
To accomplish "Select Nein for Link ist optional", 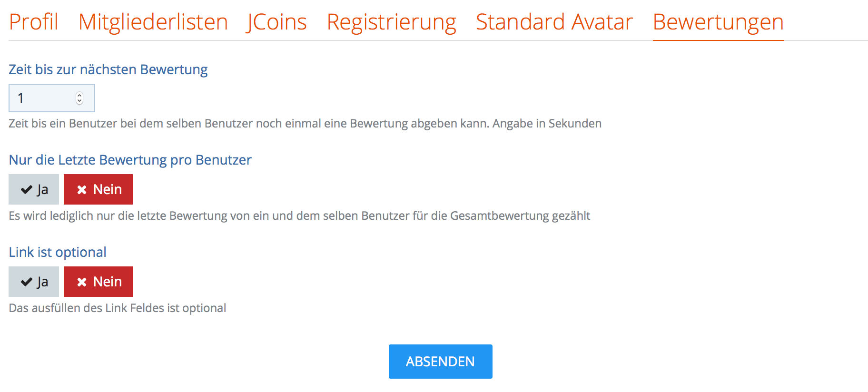I will coord(98,282).
